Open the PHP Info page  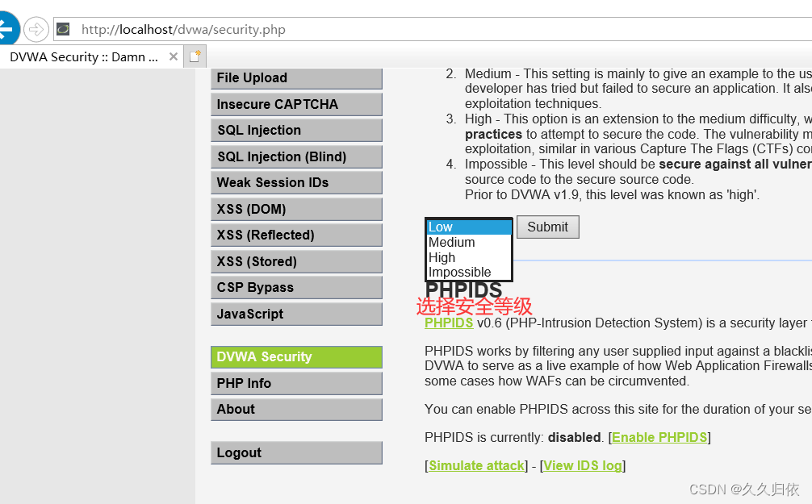296,383
